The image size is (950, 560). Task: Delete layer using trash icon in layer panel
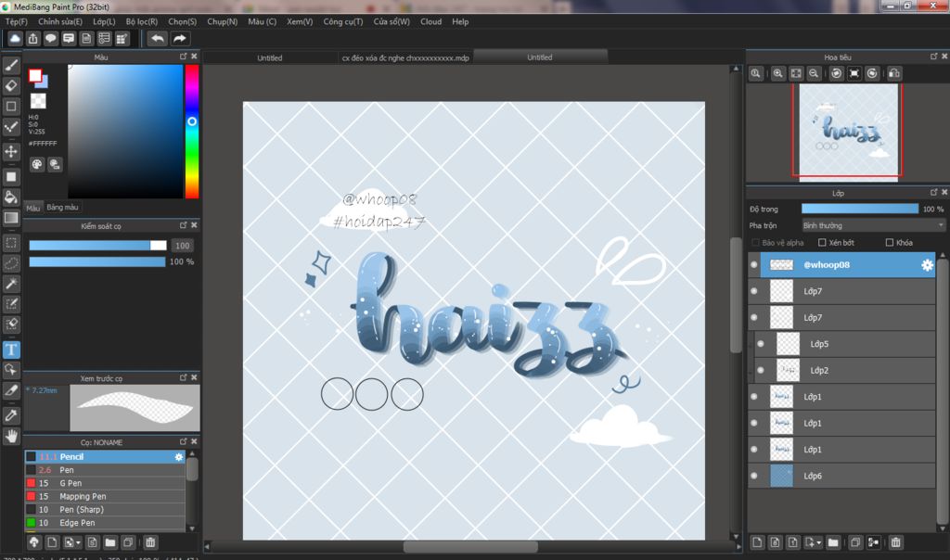(895, 542)
